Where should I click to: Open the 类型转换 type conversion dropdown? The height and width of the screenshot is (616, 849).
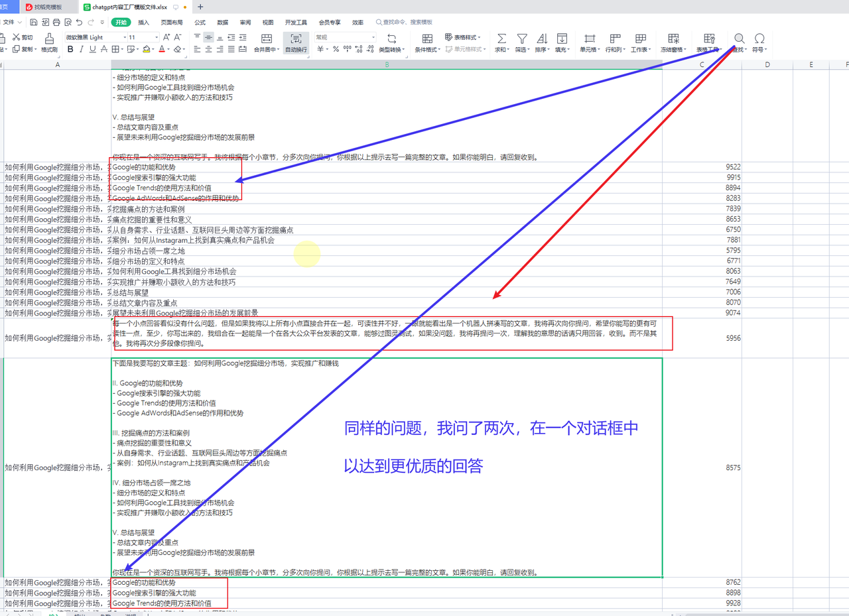pos(391,44)
